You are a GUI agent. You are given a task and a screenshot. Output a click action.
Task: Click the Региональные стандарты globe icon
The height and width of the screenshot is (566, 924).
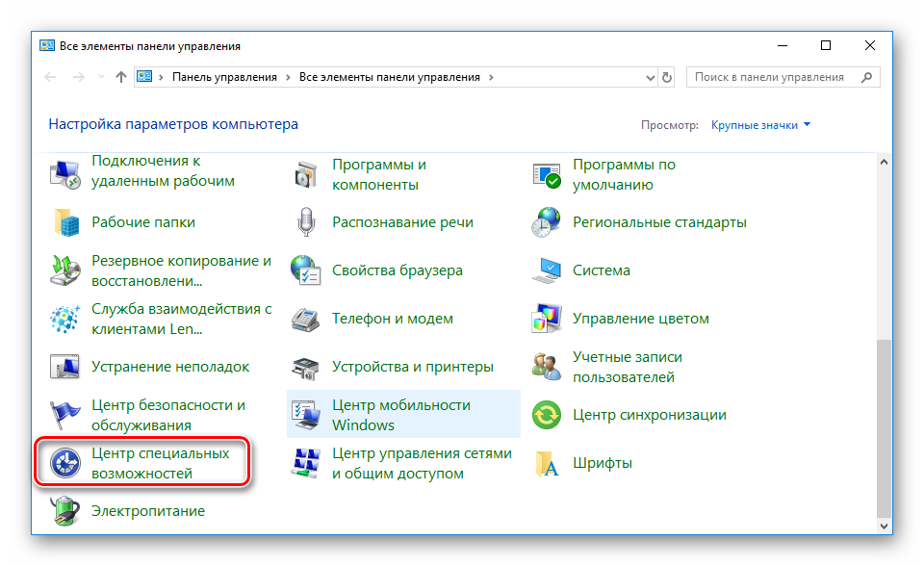pyautogui.click(x=547, y=222)
